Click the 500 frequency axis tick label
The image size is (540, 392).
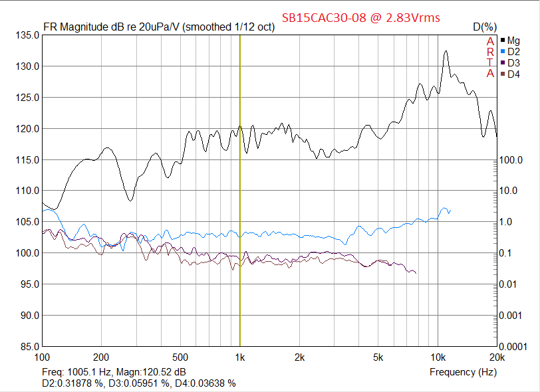180,357
